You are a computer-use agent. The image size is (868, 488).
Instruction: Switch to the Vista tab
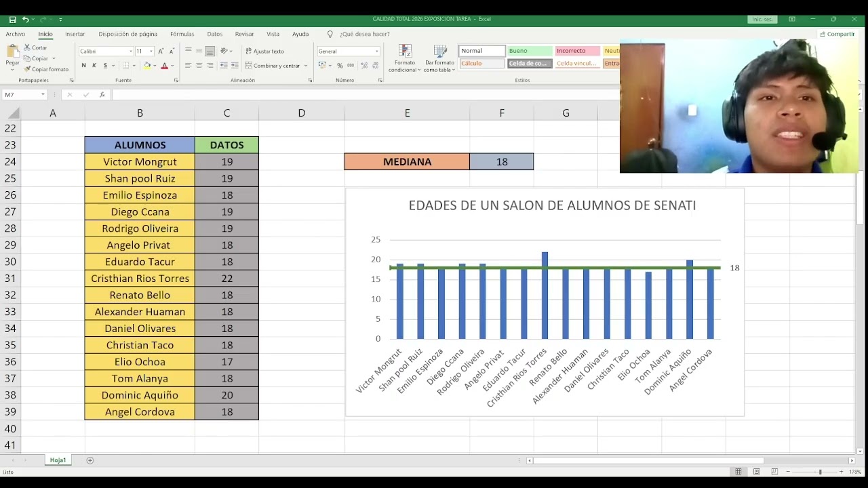click(x=273, y=34)
